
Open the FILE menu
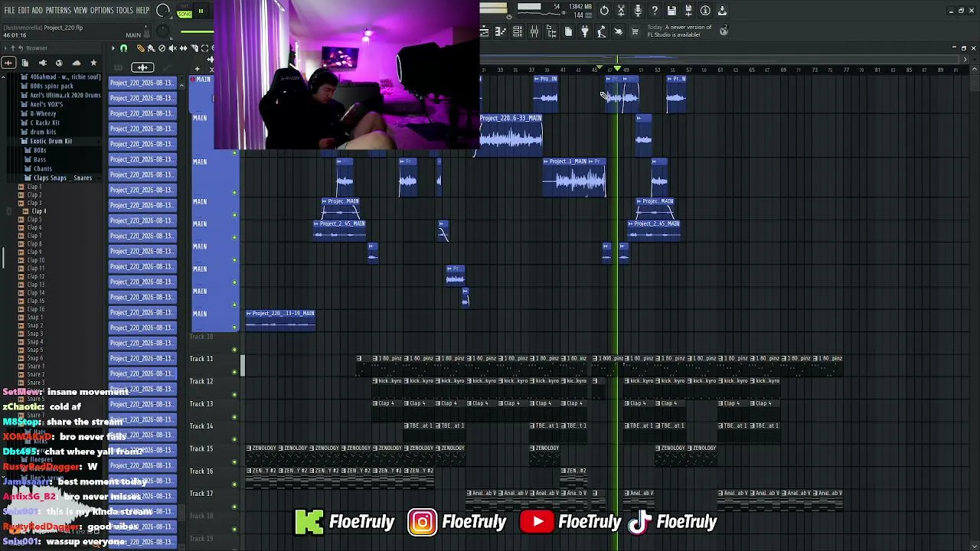pos(10,11)
